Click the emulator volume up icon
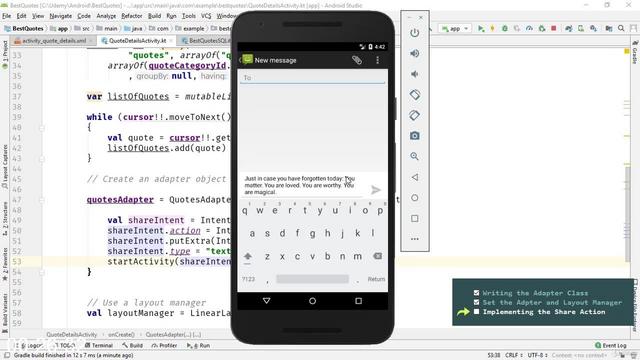Screen dimensions: 640x360 414,53
